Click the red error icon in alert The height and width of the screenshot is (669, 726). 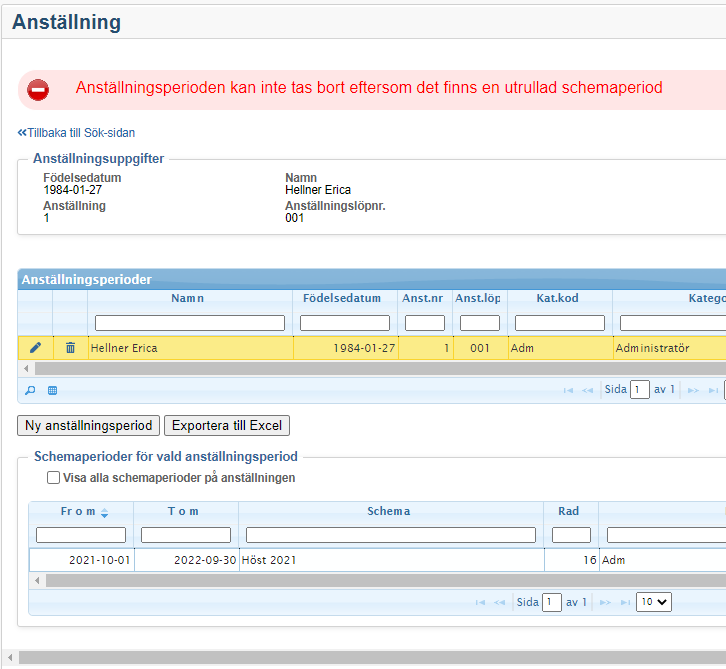coord(38,90)
